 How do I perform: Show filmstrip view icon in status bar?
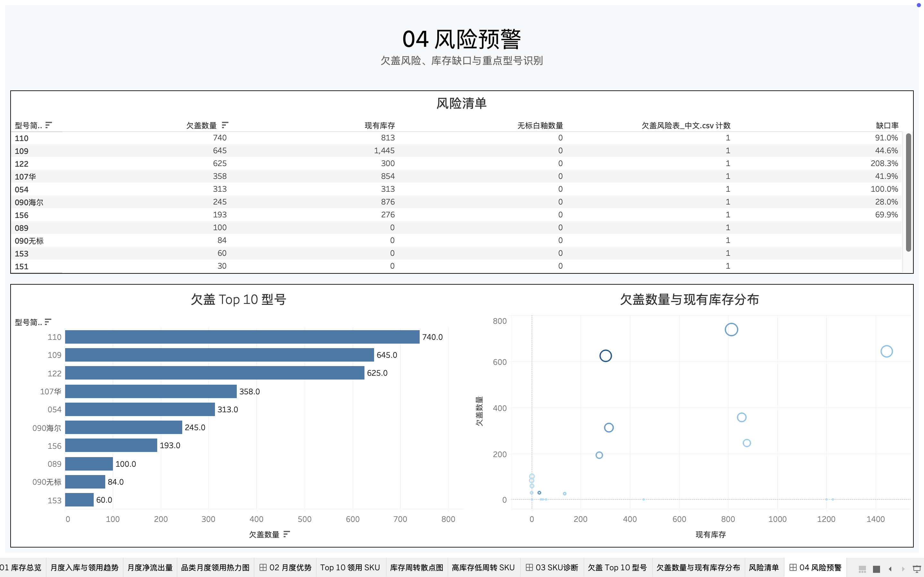862,569
